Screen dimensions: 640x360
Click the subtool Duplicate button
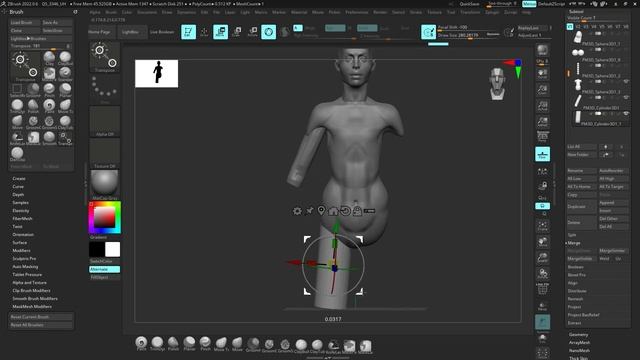582,207
